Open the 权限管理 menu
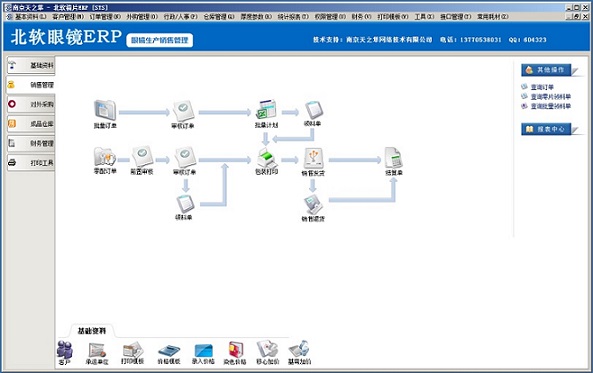593x373 pixels. pos(330,17)
